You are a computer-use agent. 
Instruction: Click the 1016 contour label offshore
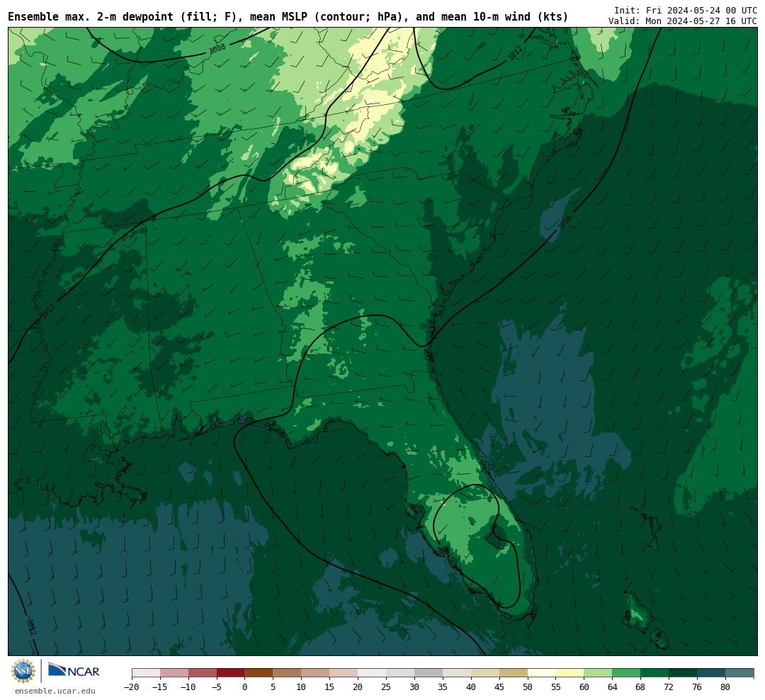point(565,222)
